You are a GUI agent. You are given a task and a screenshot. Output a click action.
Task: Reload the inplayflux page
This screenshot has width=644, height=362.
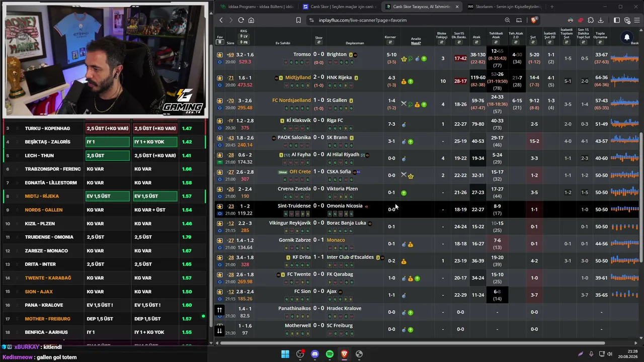pyautogui.click(x=241, y=20)
